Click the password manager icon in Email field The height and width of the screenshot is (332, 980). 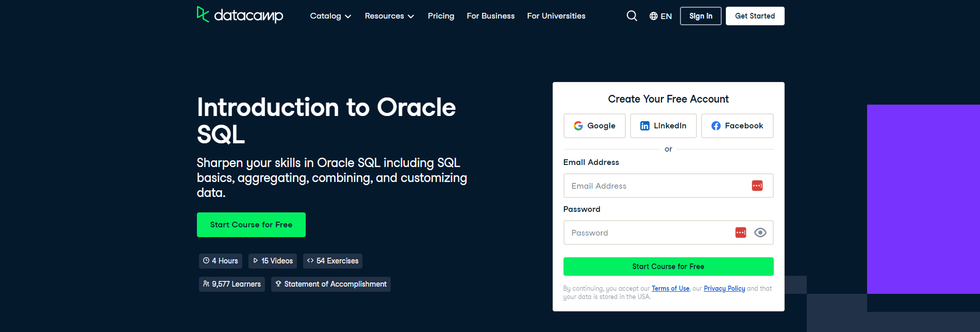757,186
